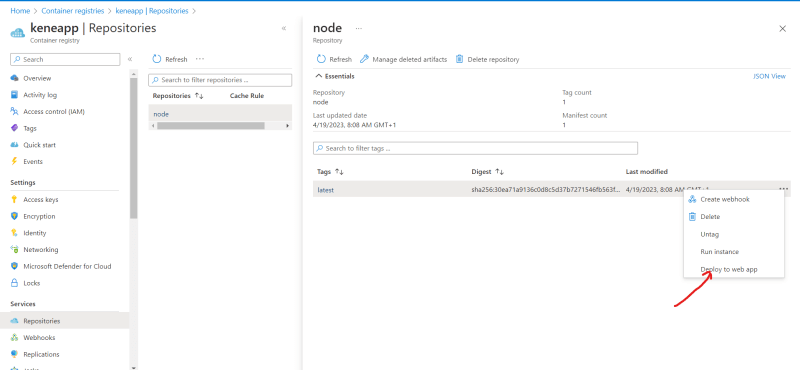
Task: Open Activity log in the sidebar
Action: [x=40, y=95]
